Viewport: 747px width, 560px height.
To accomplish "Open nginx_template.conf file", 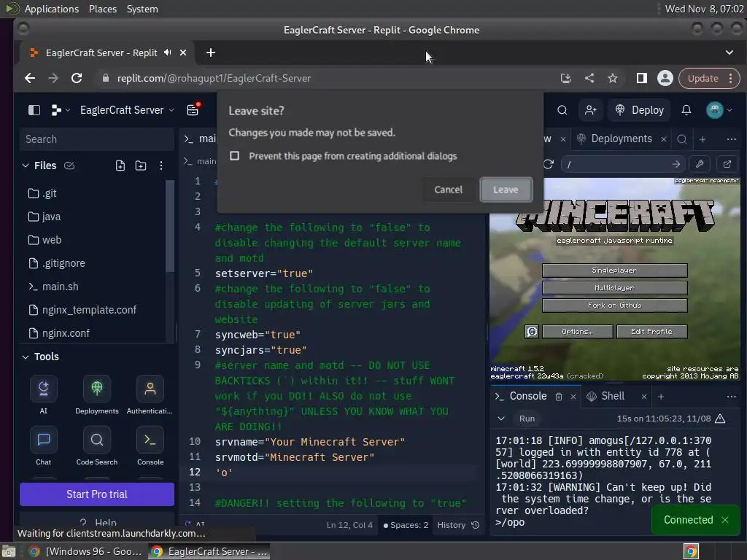I will click(93, 310).
